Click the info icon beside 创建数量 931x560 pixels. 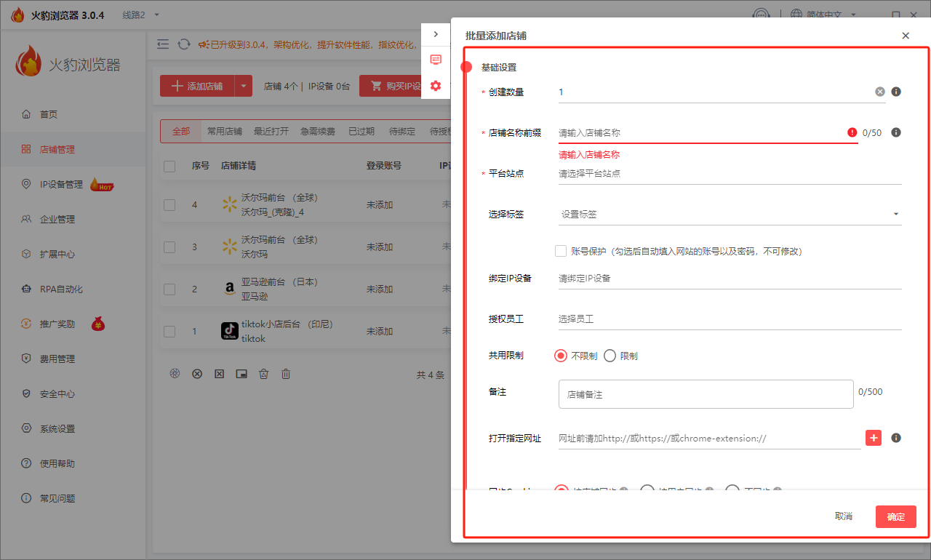click(896, 92)
